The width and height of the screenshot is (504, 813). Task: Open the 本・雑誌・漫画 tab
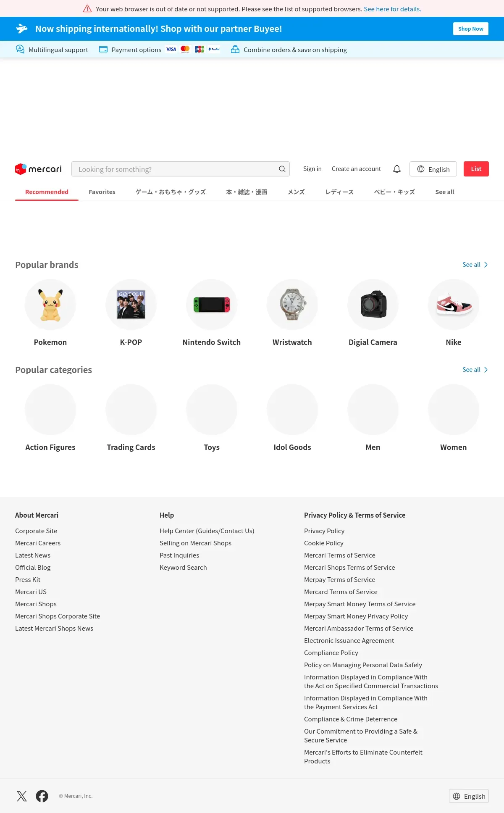pos(247,192)
